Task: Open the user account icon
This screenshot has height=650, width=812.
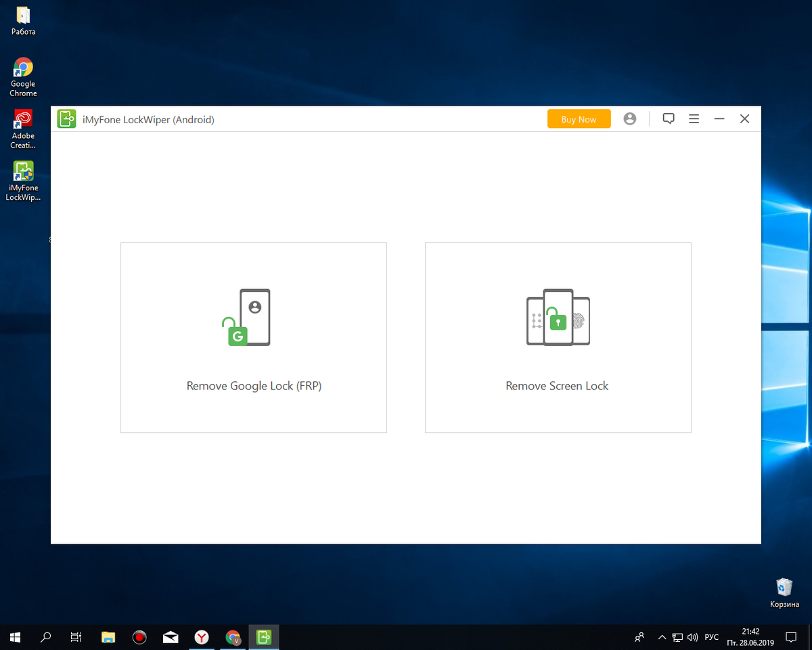Action: (x=630, y=119)
